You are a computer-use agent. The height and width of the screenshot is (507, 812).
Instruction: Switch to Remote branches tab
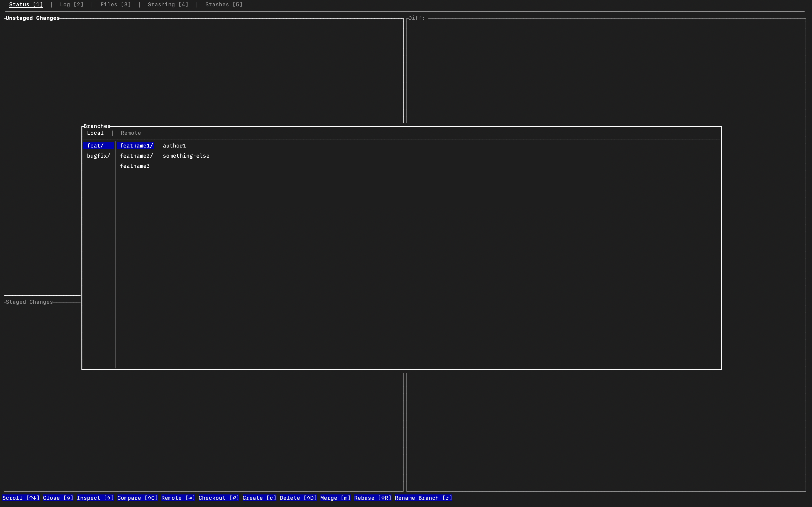[130, 133]
